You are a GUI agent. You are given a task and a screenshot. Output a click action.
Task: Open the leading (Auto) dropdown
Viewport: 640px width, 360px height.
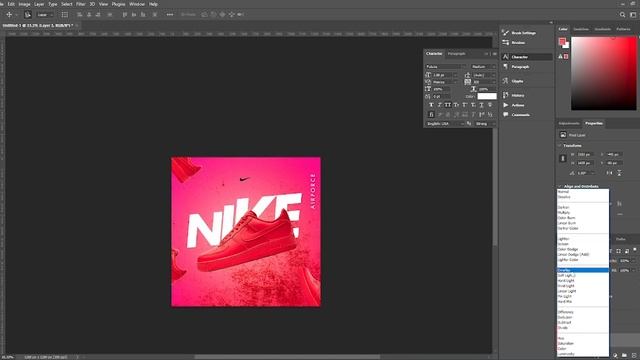[x=493, y=75]
